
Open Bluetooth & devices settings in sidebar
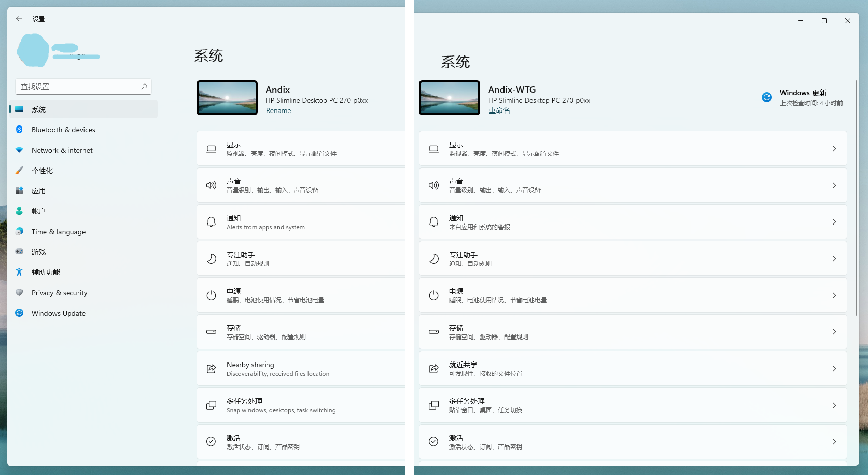(x=19, y=129)
